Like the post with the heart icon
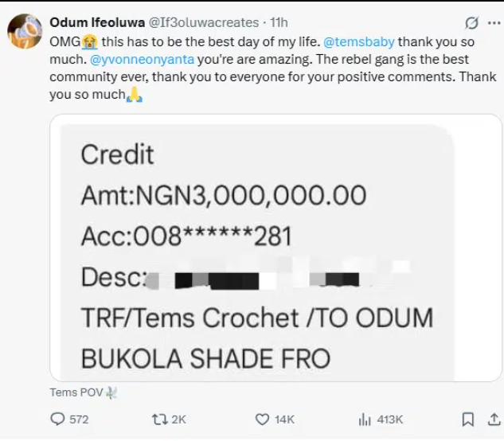This screenshot has width=504, height=441. click(x=262, y=419)
